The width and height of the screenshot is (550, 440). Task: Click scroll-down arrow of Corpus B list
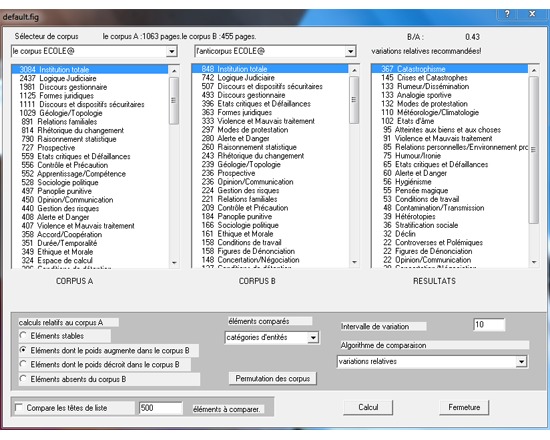pos(354,262)
